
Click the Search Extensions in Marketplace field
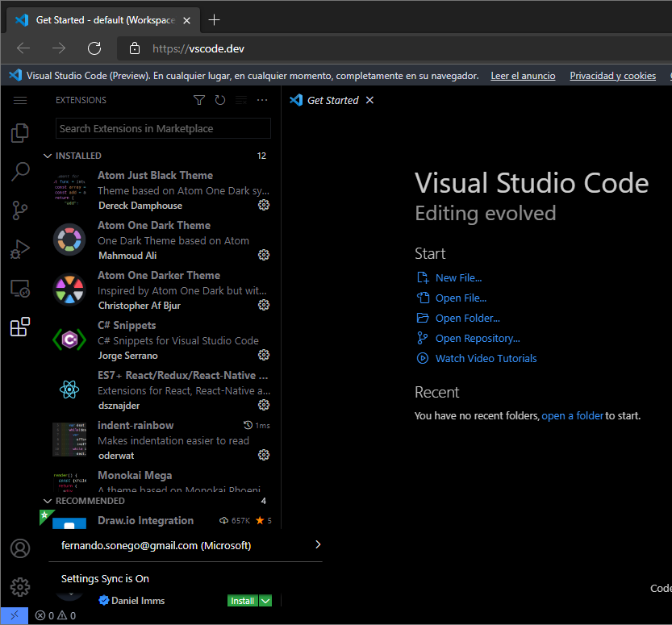pyautogui.click(x=162, y=128)
